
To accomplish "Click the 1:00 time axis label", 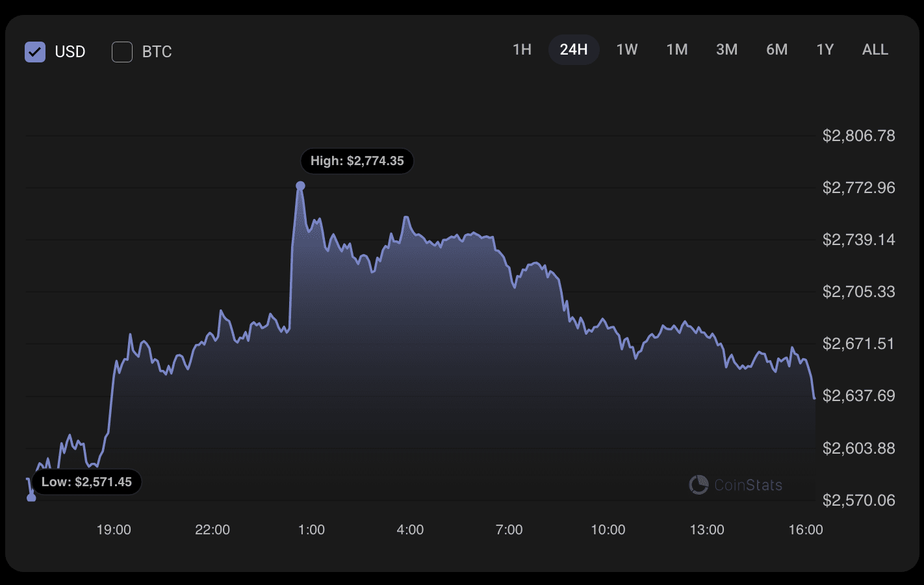I will [x=311, y=530].
